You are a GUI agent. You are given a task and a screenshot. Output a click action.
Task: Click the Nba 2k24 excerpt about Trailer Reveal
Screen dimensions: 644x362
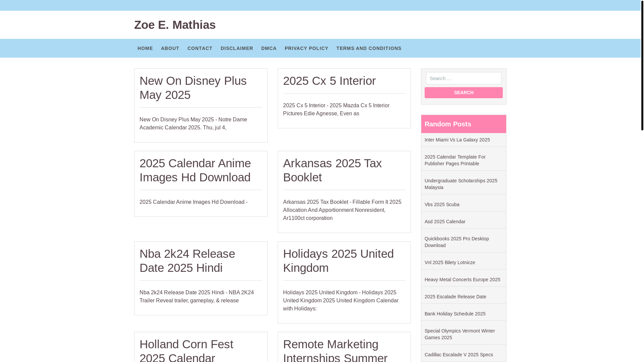(x=197, y=297)
